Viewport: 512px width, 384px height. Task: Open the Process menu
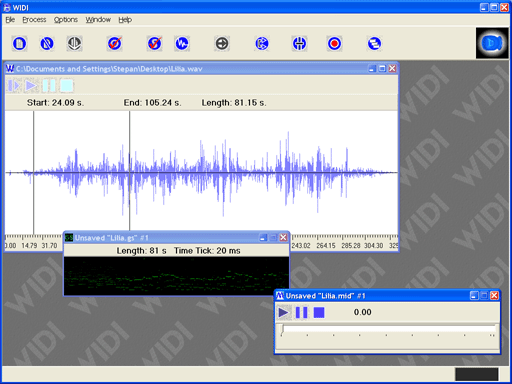click(34, 20)
